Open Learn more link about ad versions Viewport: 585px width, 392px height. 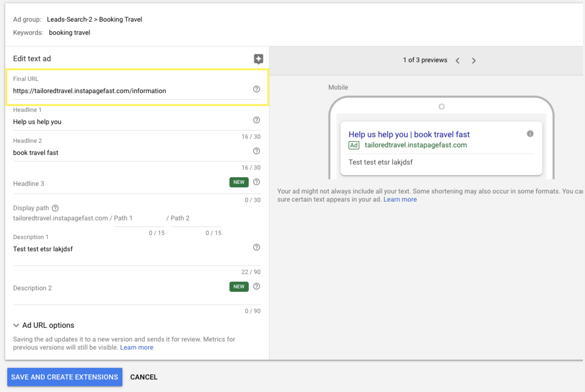click(x=137, y=347)
